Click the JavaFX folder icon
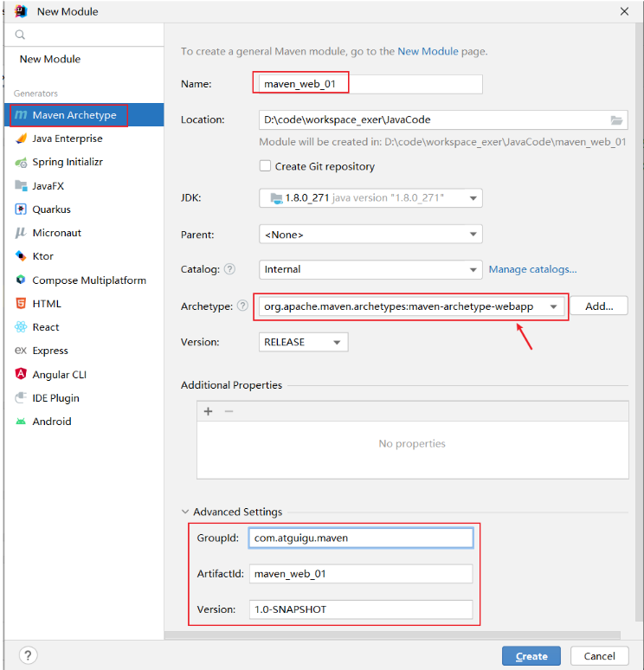644x670 pixels. [21, 185]
